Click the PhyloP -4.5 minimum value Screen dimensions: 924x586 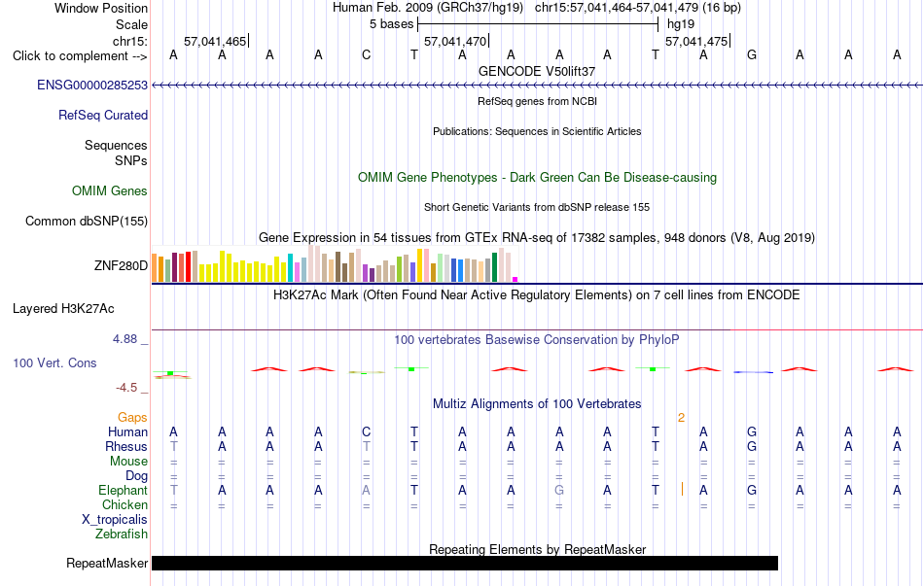(x=126, y=388)
